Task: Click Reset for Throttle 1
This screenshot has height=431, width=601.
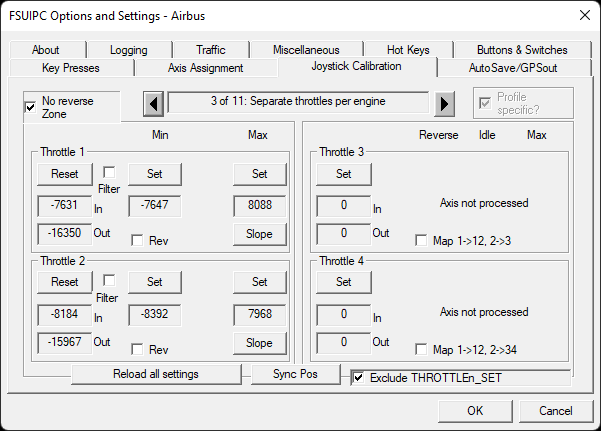Action: tap(64, 174)
